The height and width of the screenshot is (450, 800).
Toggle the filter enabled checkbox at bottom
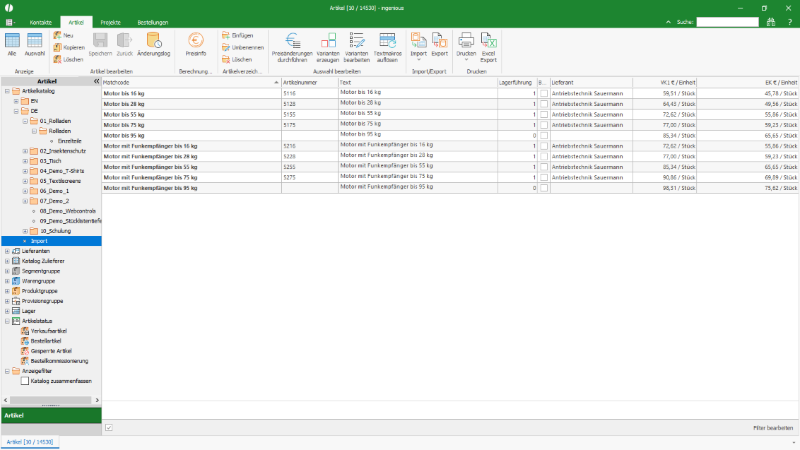point(109,428)
